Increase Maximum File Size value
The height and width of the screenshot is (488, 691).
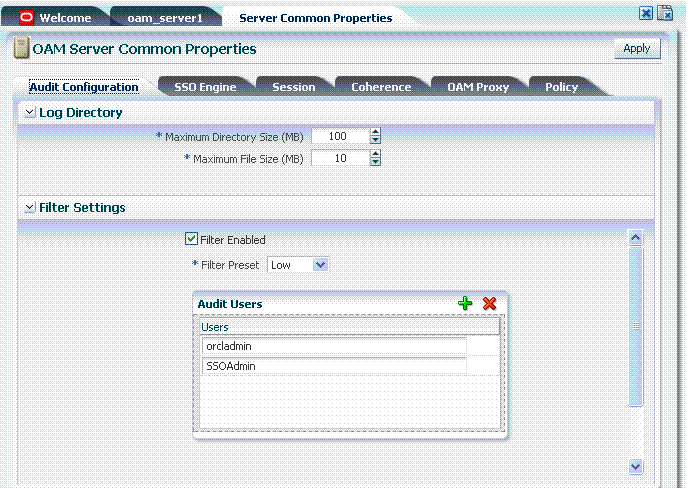tap(375, 154)
